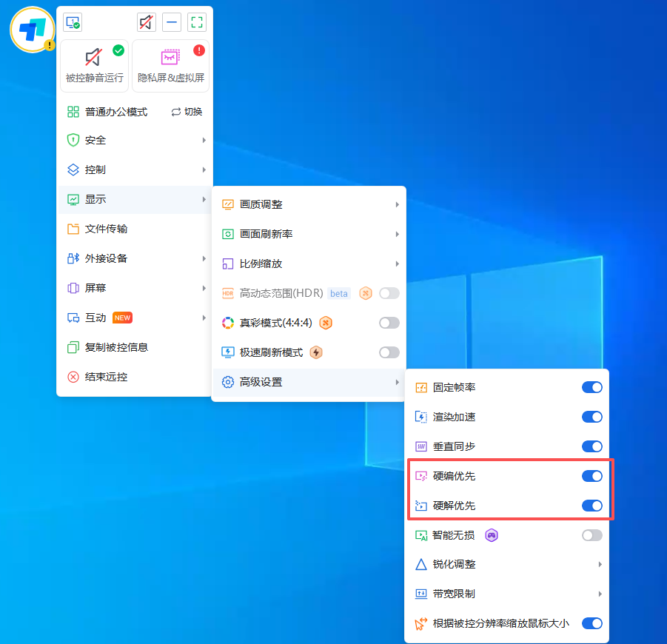
Task: Click the orange badge beside 真彩模式(4:4:4)
Action: (x=326, y=323)
